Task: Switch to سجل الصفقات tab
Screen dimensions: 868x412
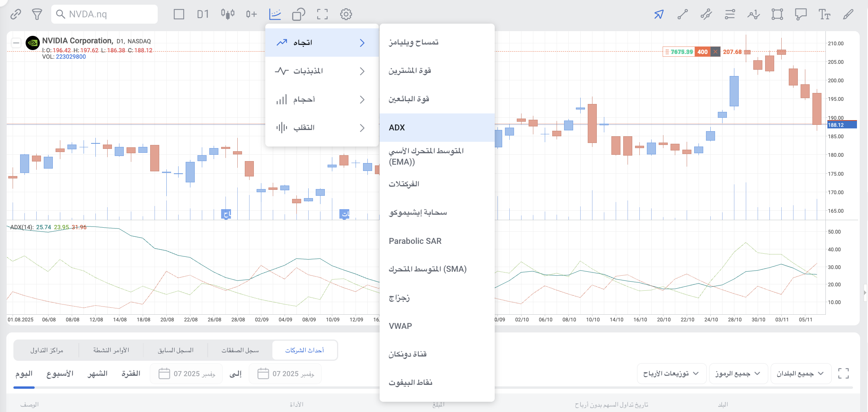Action: coord(240,350)
